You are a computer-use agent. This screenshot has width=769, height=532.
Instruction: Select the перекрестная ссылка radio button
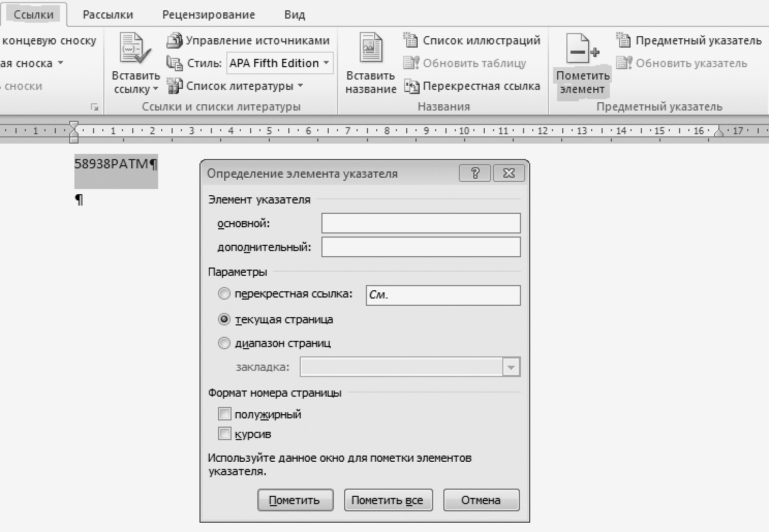coord(224,294)
